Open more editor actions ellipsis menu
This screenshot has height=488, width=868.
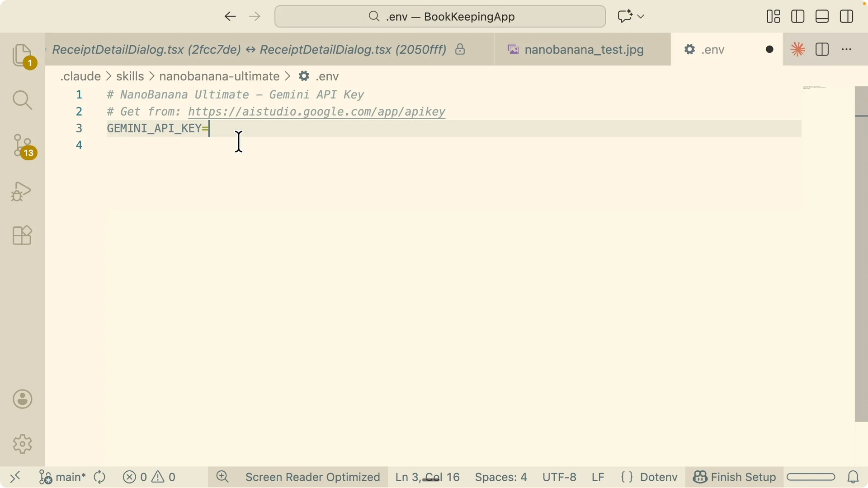click(x=847, y=49)
